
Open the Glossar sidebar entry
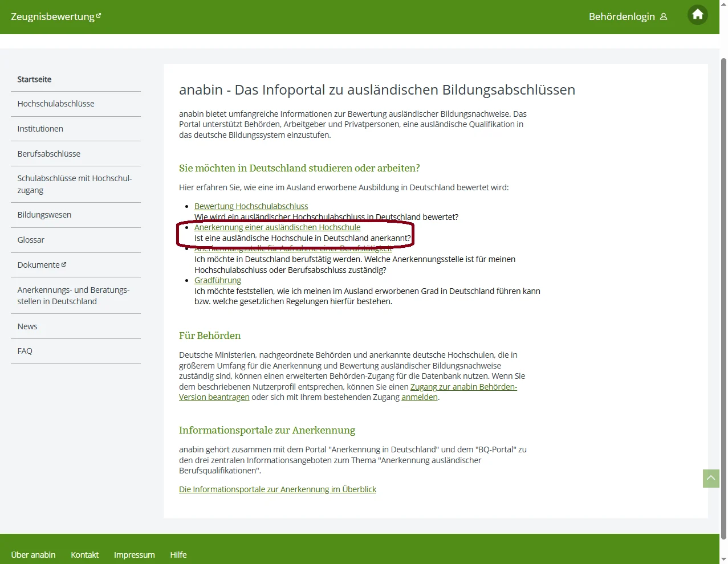coord(31,240)
